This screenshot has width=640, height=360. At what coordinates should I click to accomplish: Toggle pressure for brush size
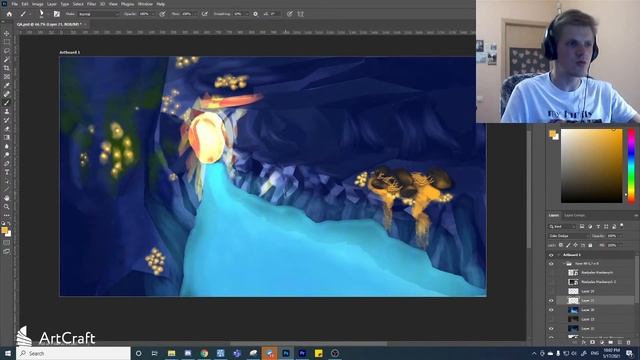click(x=289, y=14)
